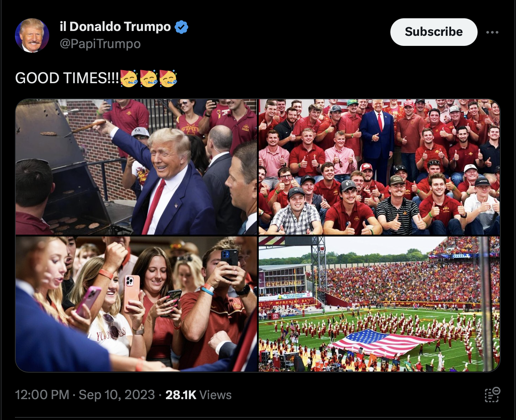
Task: Click the first party-face emoji
Action: [129, 78]
